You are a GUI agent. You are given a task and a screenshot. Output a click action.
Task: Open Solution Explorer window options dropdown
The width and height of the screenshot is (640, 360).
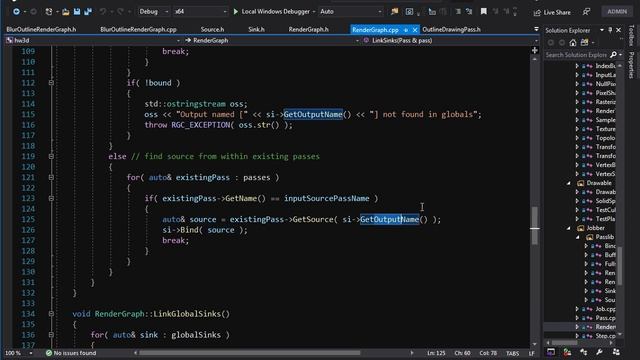pos(602,30)
